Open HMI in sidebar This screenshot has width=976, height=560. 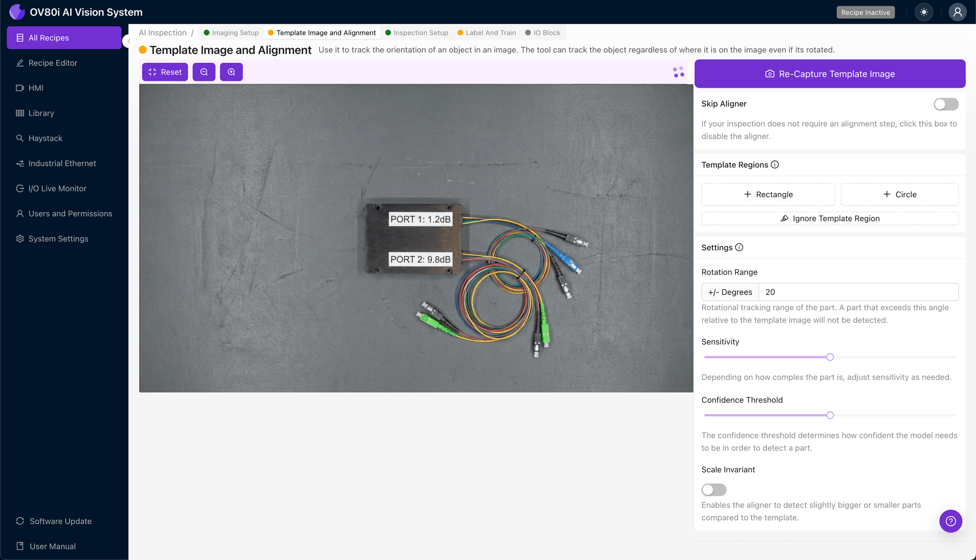click(x=64, y=88)
